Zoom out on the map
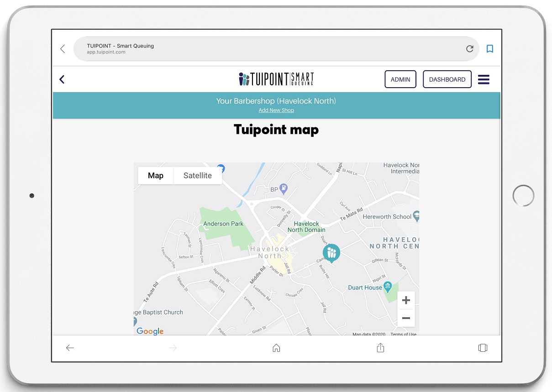The image size is (552, 392). [406, 318]
